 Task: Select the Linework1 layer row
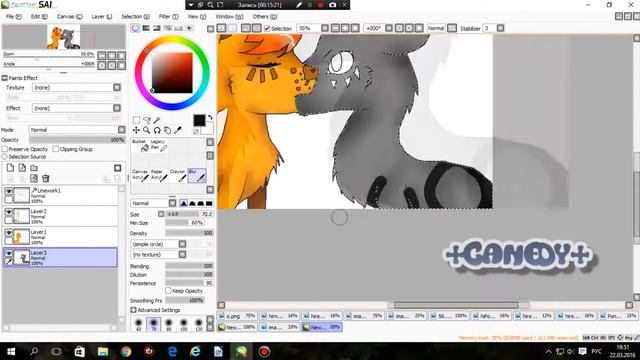coord(61,196)
